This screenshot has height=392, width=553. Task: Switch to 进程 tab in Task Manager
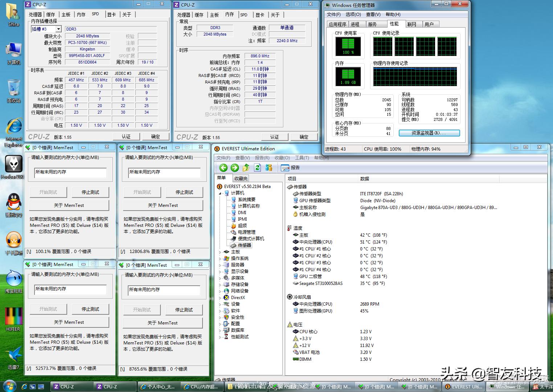(355, 24)
